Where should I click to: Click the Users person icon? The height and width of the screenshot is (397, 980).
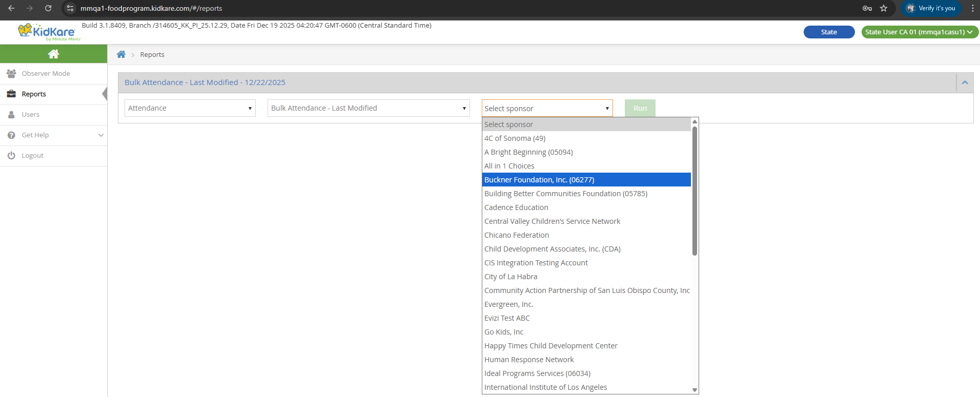pyautogui.click(x=11, y=115)
